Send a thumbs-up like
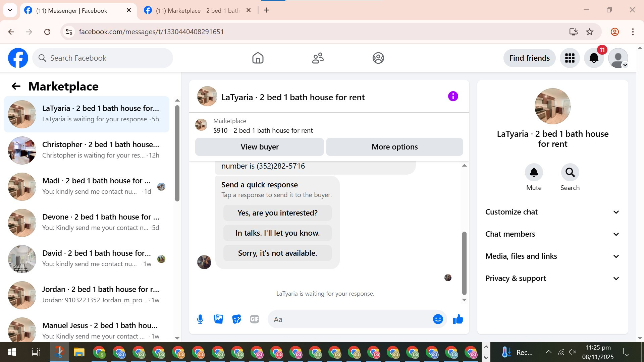The width and height of the screenshot is (644, 362). [x=458, y=319]
